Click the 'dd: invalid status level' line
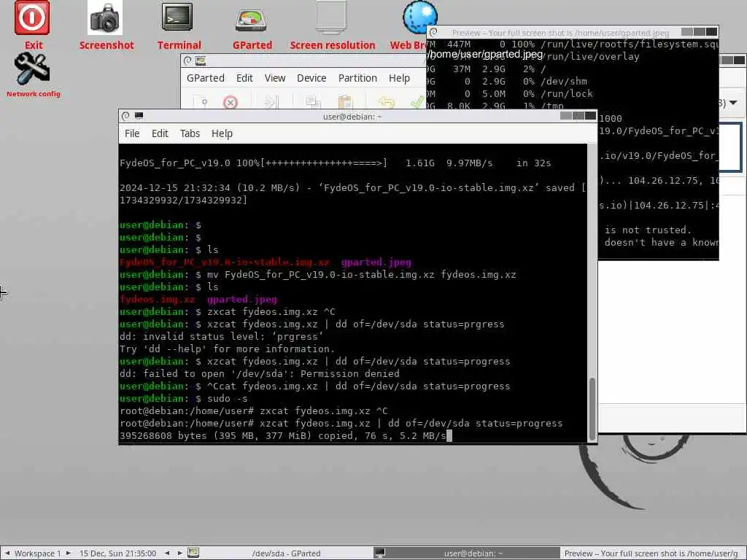The image size is (747, 560). point(221,337)
